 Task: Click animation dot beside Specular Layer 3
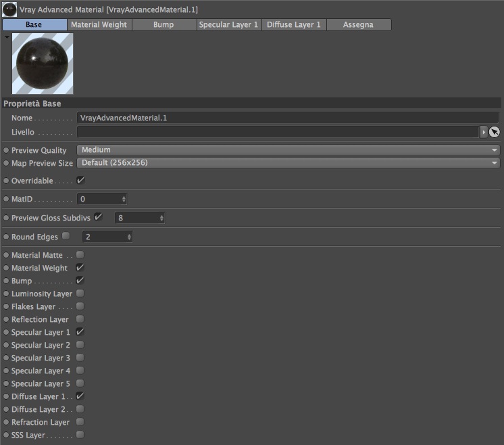click(6, 358)
